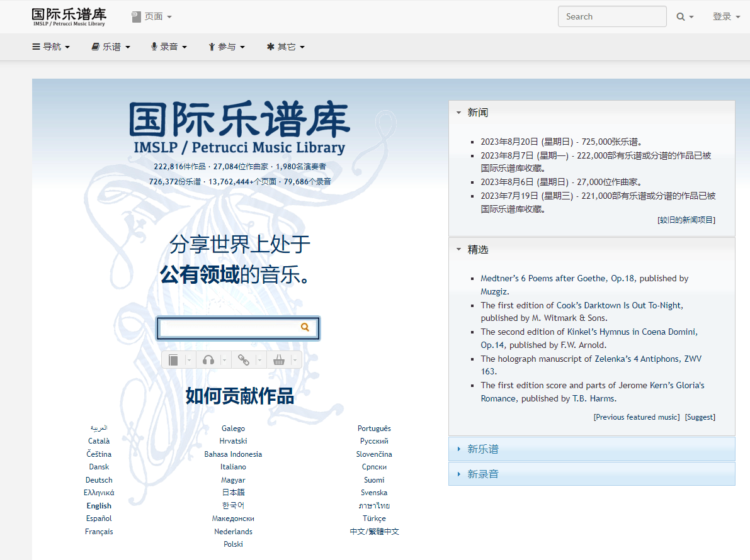Open the 乐谱 menu
This screenshot has height=560, width=750.
(x=110, y=46)
